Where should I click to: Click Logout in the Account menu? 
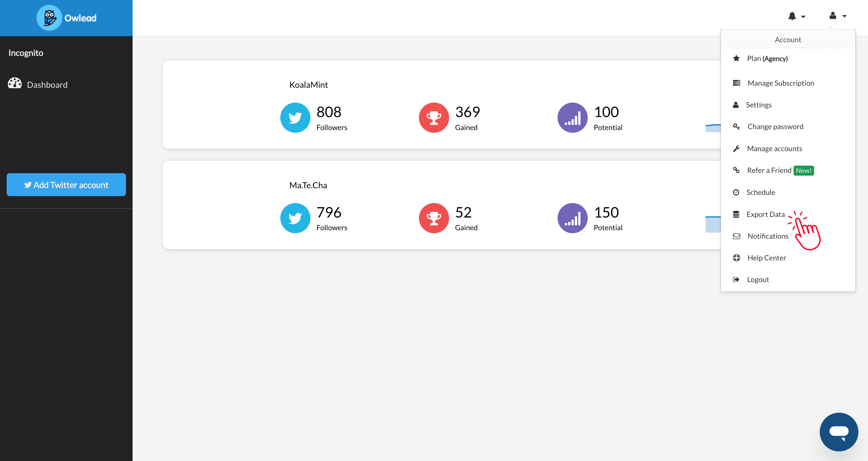point(757,279)
